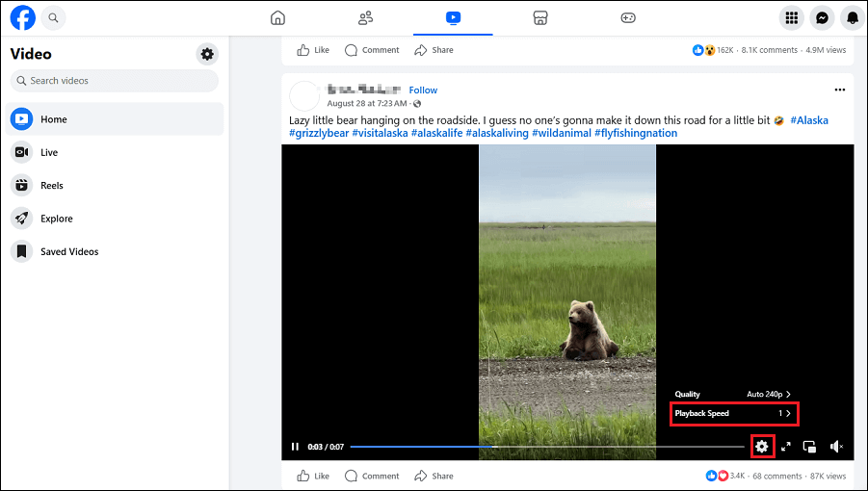868x491 pixels.
Task: Open the Marketplace tab
Action: pyautogui.click(x=540, y=17)
